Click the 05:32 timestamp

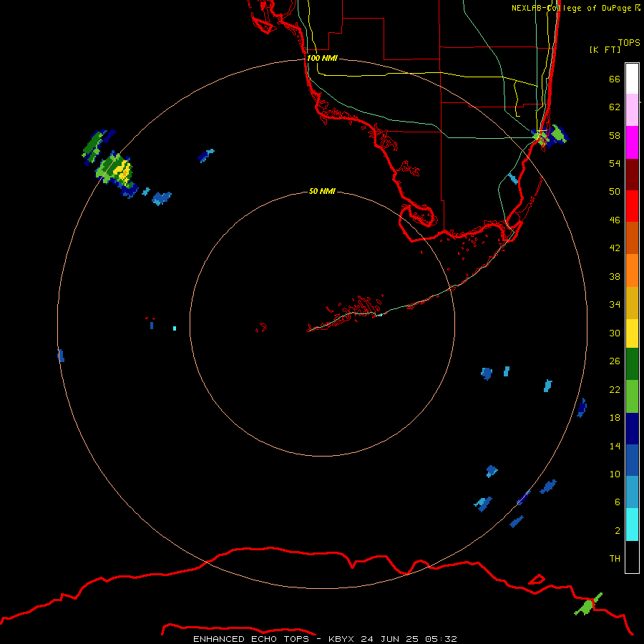pyautogui.click(x=441, y=639)
